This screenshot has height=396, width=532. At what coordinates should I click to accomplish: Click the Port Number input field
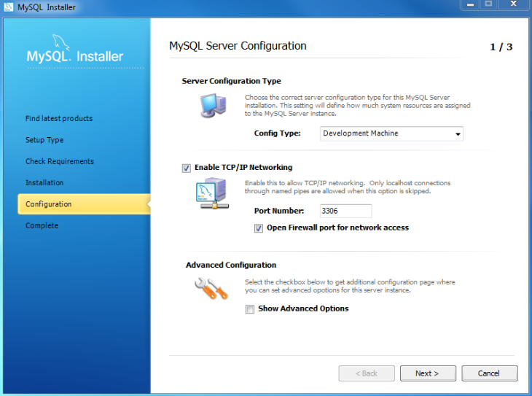click(x=345, y=211)
